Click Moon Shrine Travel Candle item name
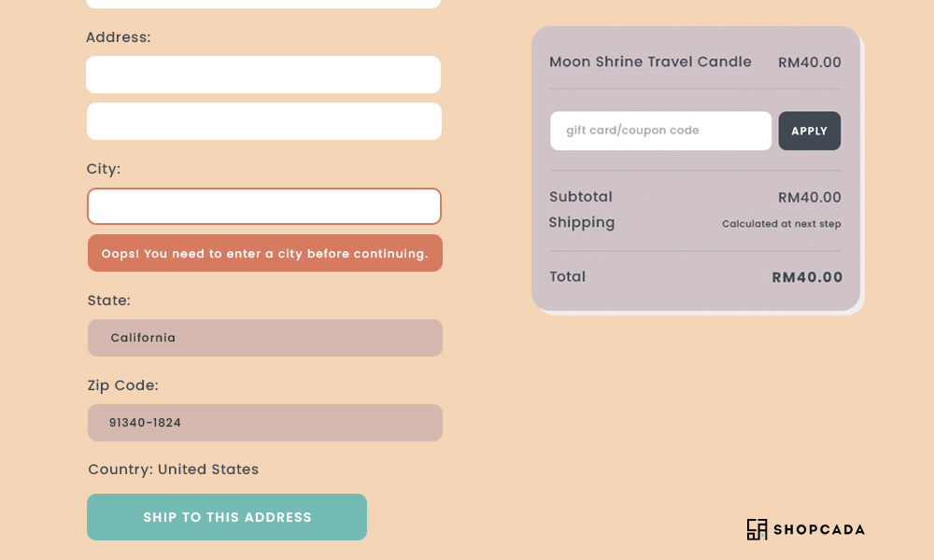This screenshot has height=560, width=934. coord(650,62)
